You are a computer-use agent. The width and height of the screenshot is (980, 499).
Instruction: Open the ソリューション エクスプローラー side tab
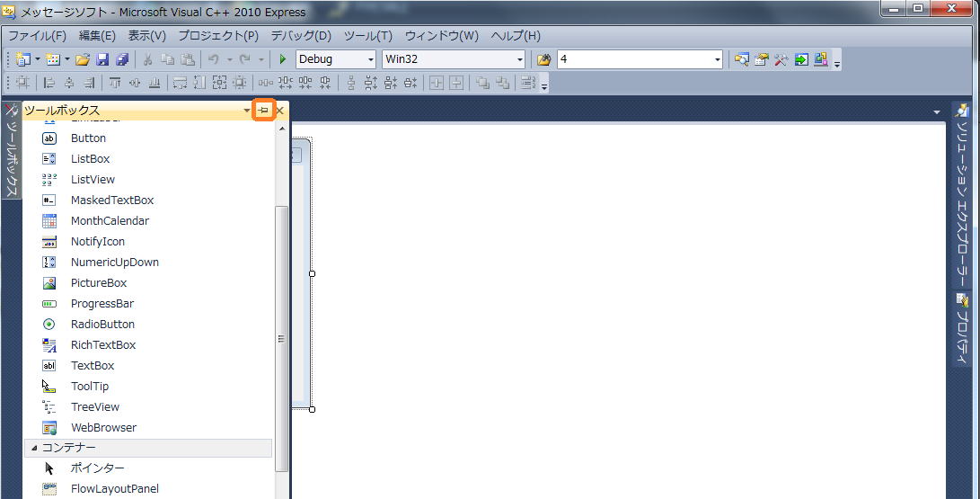pyautogui.click(x=962, y=195)
